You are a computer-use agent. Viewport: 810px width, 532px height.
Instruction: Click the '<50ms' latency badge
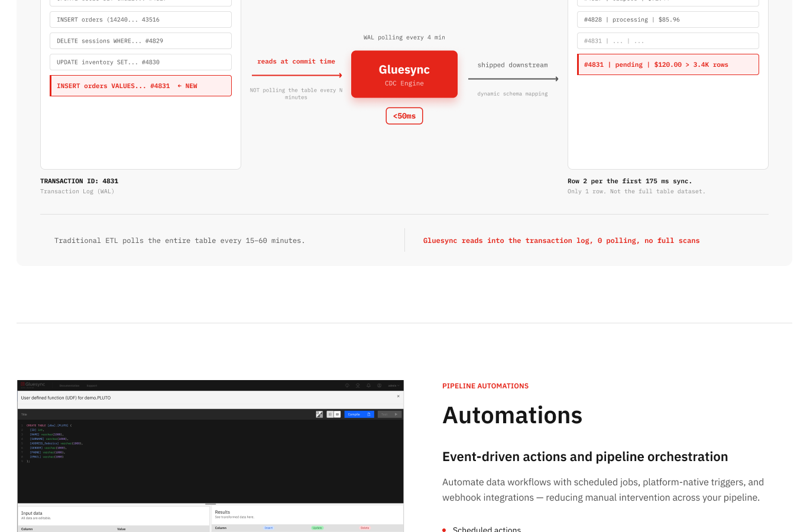[x=404, y=116]
